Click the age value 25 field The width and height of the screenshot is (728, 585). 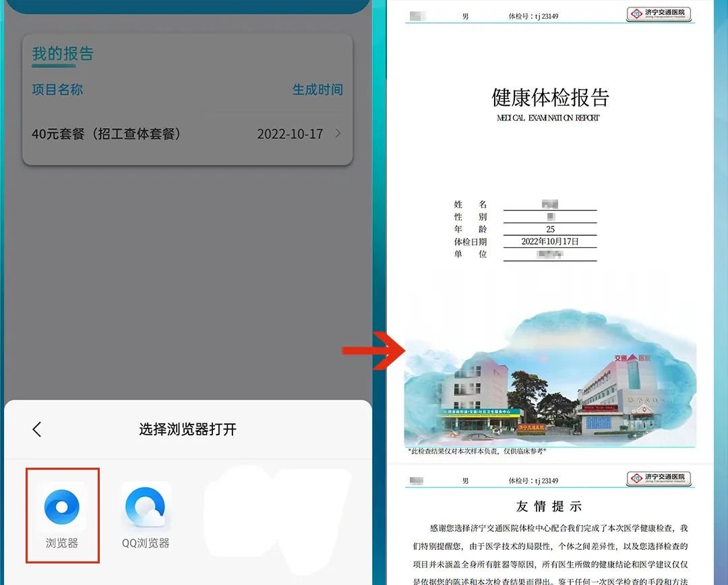point(550,229)
